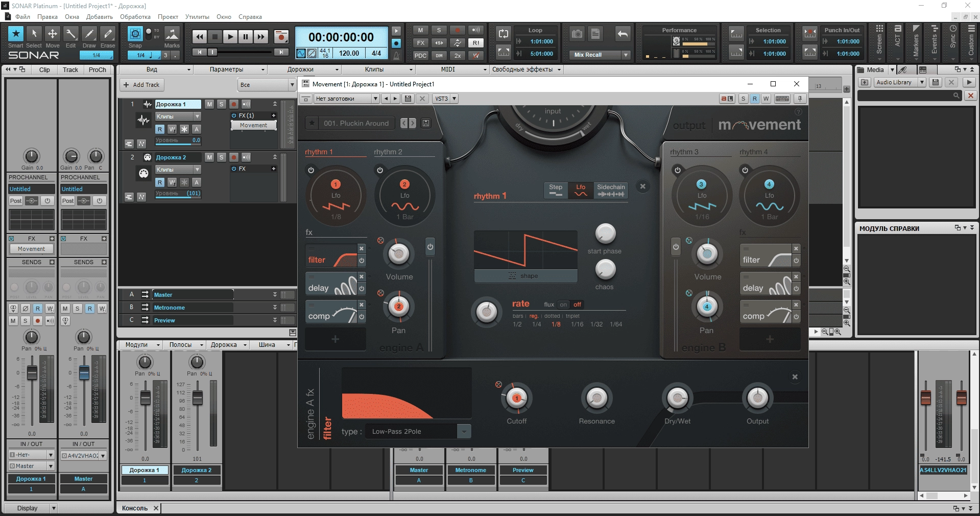The image size is (980, 516).
Task: Select Step modulation tab
Action: (556, 190)
